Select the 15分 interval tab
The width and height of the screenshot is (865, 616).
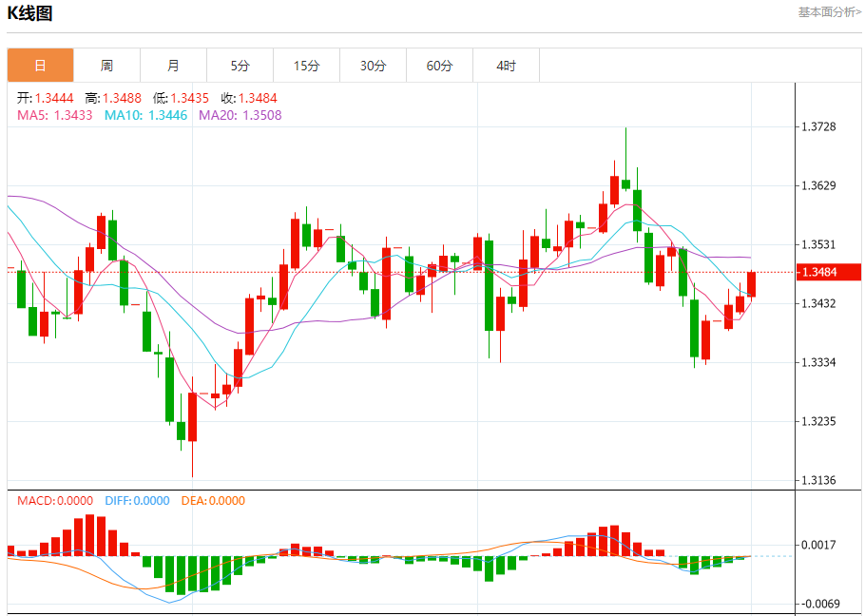tap(306, 66)
